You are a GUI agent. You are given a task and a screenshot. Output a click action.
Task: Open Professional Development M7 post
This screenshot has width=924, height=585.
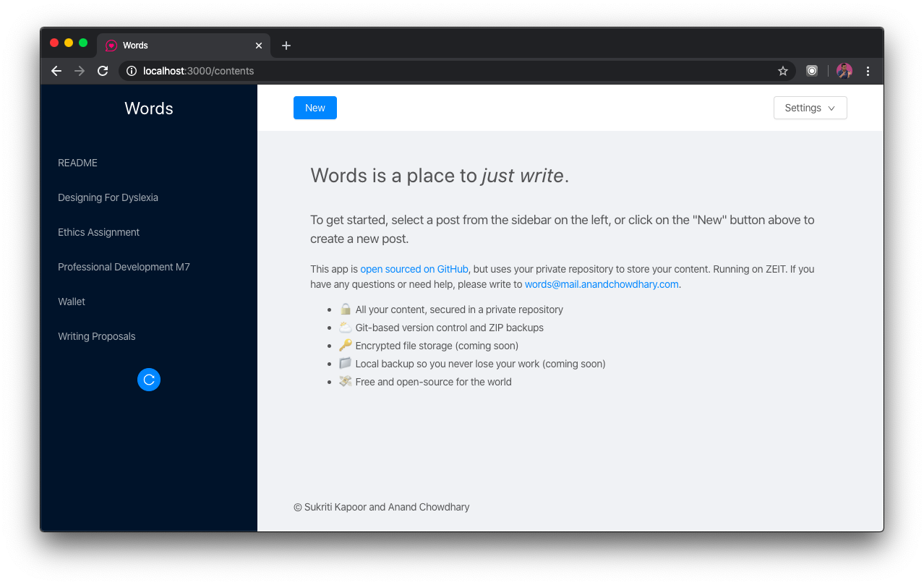point(149,267)
